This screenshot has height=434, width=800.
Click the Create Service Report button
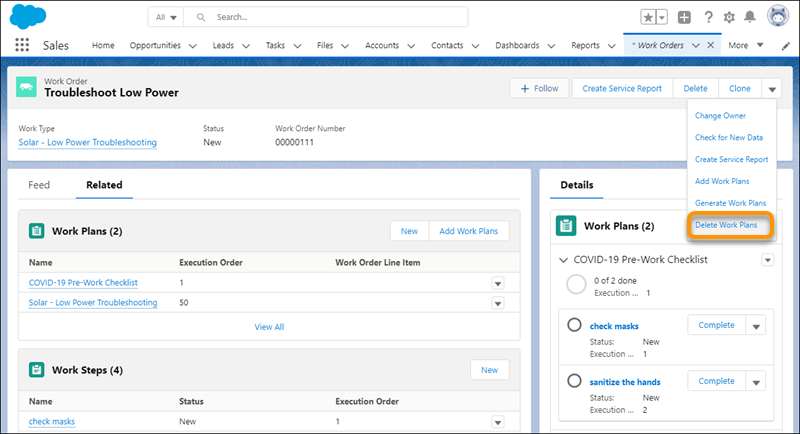tap(622, 88)
